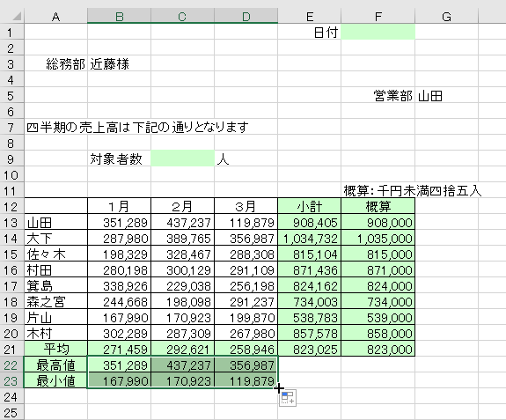506x420 pixels.
Task: Click the average cell 292,621
Action: [182, 349]
